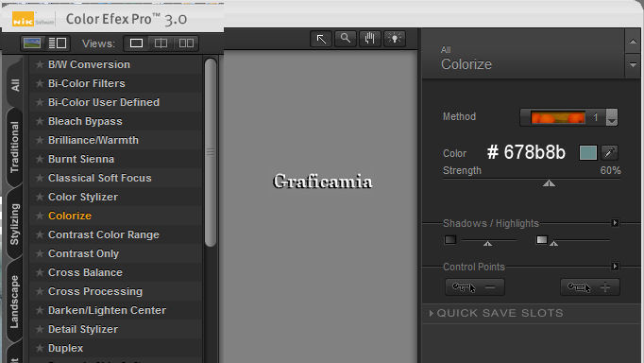Choose split preview view
This screenshot has height=363, width=644.
(161, 43)
